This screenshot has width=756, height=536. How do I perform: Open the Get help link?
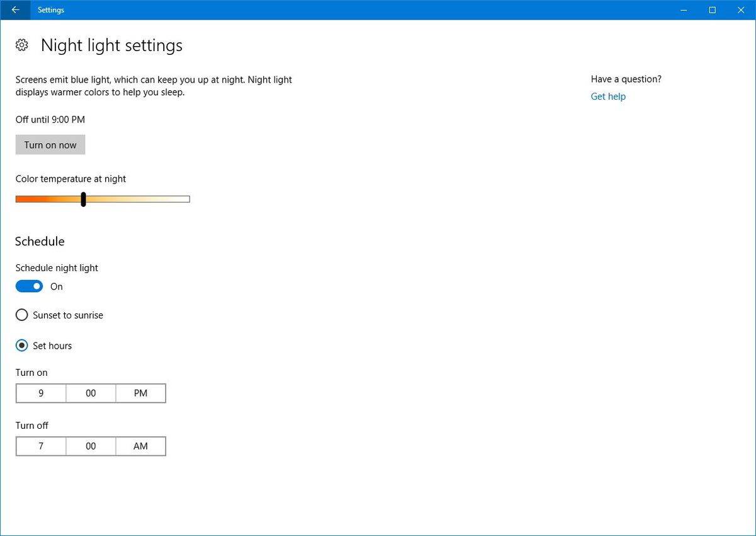[x=607, y=96]
